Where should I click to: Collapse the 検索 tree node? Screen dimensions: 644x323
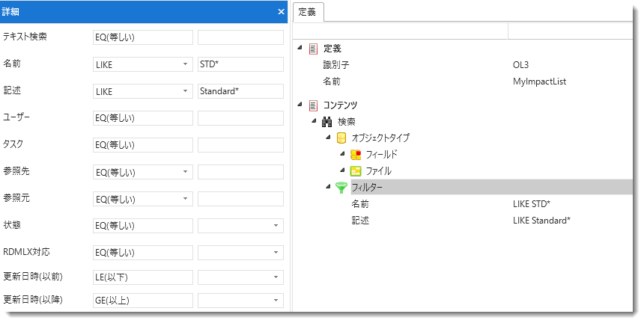(314, 122)
